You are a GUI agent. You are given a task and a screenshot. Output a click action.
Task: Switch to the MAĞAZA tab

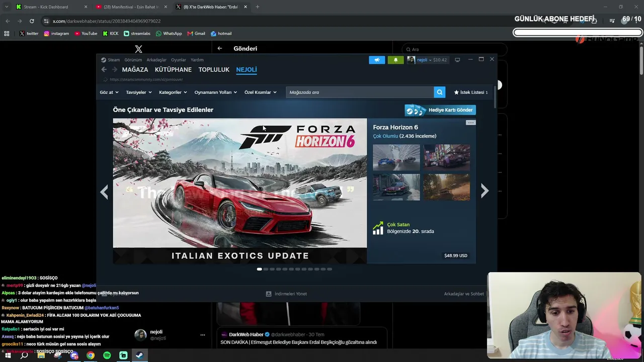tap(135, 70)
